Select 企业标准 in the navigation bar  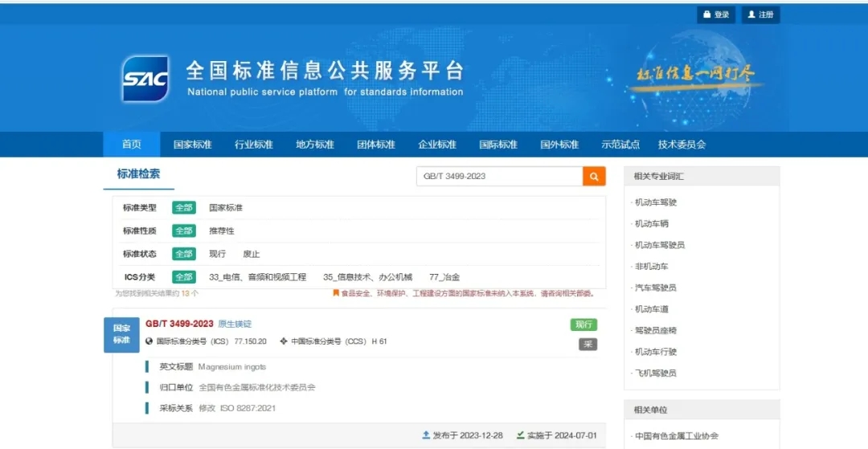(x=437, y=145)
